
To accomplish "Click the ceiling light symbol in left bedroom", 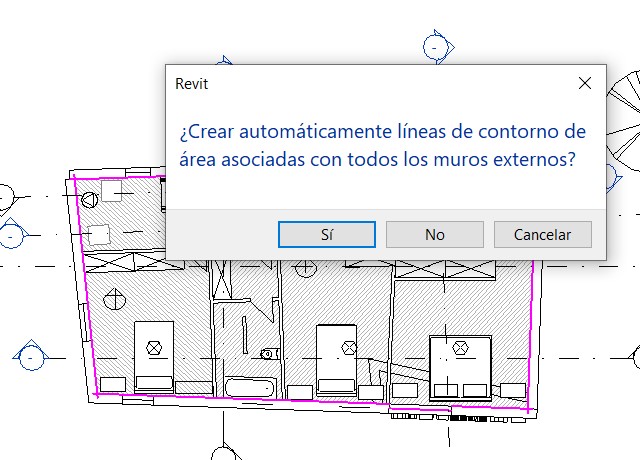I will click(113, 298).
